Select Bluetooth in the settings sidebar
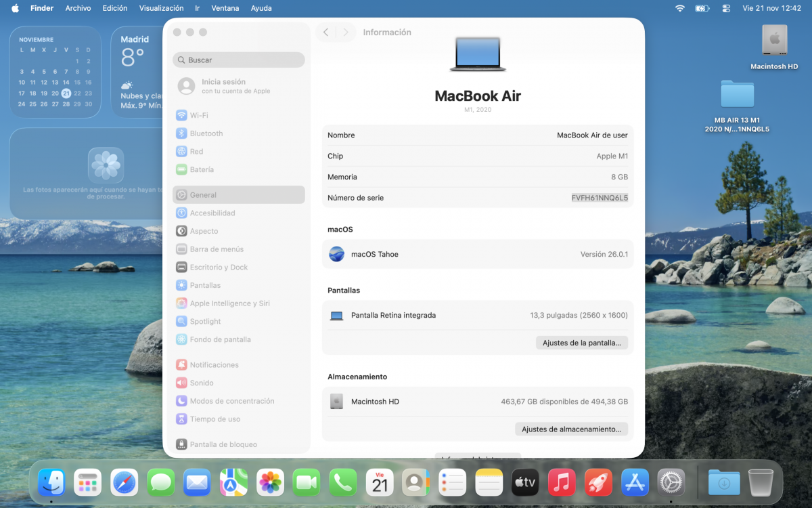This screenshot has height=508, width=812. point(206,133)
